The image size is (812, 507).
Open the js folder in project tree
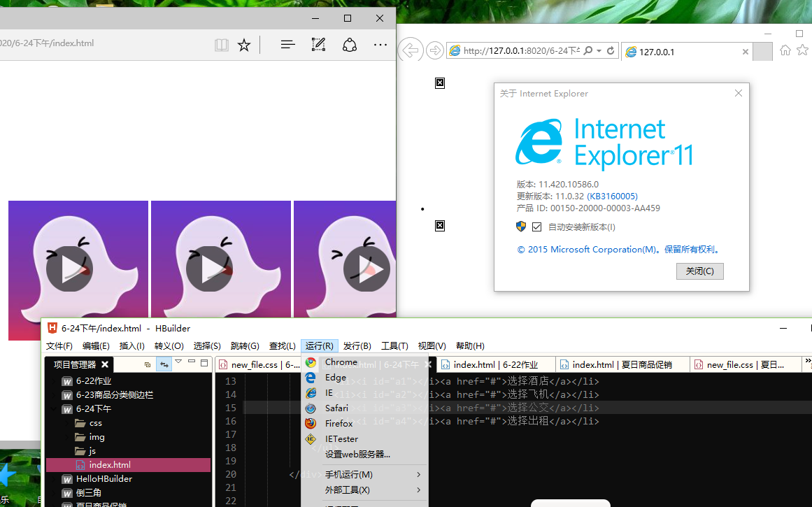tap(92, 451)
